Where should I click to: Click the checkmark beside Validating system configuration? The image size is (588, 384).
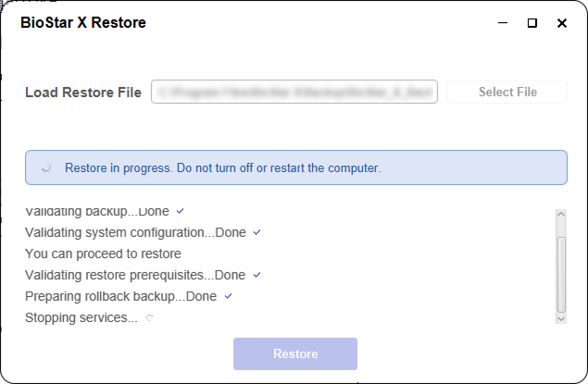coord(257,232)
